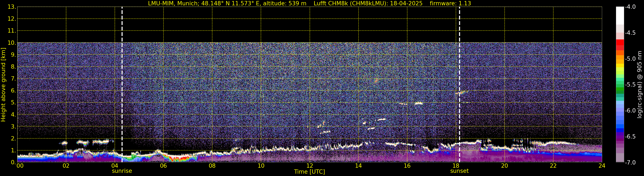Click the '16' tick on the time axis
Image resolution: width=644 pixels, height=176 pixels.
[x=407, y=166]
